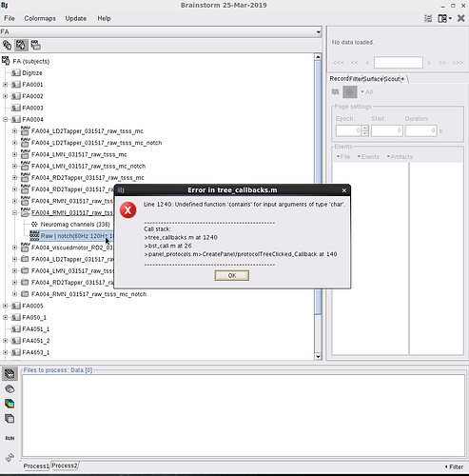Viewport: 469px width, 476px height.
Task: Switch to the Process1 tab
Action: point(36,466)
